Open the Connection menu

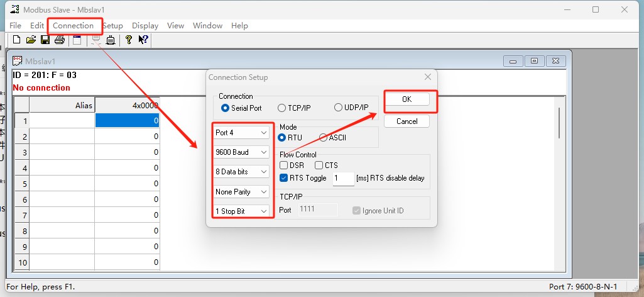click(73, 26)
